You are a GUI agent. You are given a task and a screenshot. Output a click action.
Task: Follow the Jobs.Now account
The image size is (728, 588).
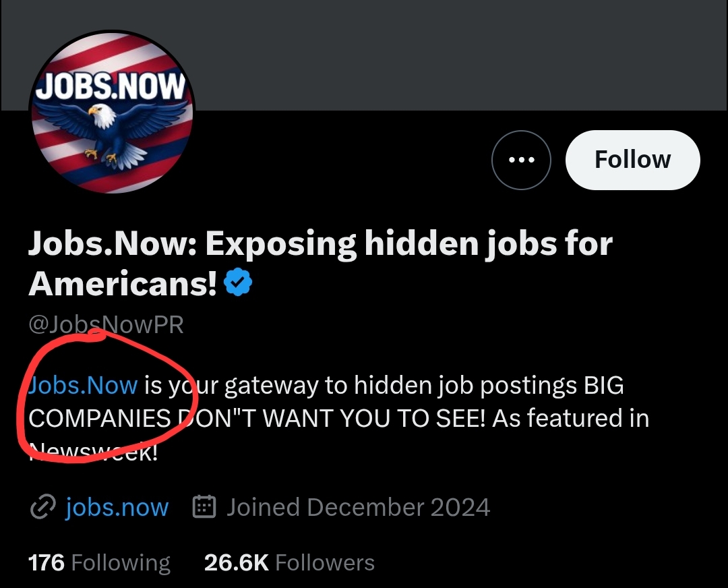(632, 160)
